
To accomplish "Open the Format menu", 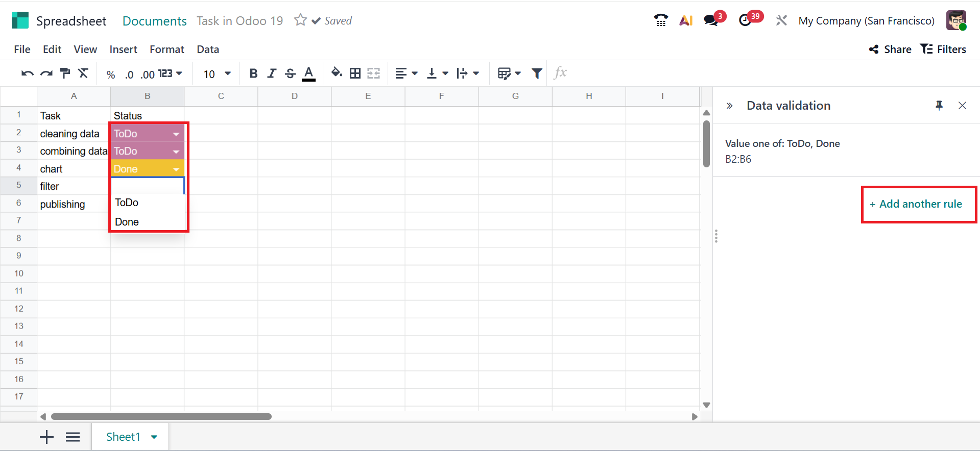I will tap(167, 49).
